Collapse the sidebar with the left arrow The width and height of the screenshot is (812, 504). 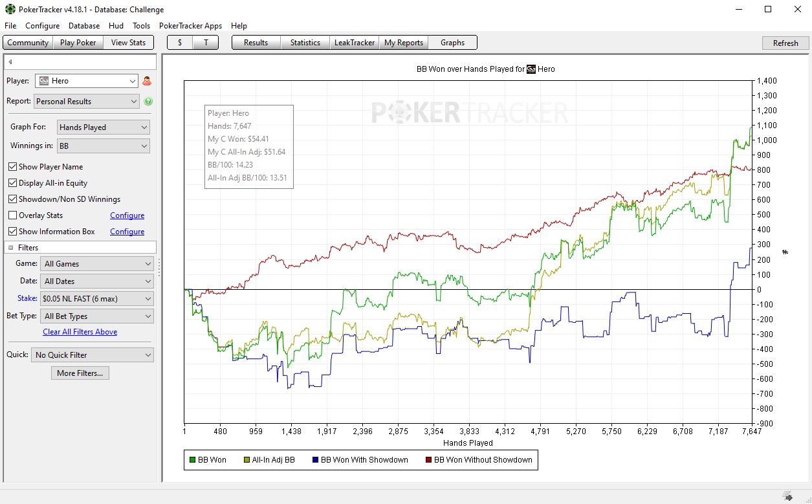(x=10, y=62)
